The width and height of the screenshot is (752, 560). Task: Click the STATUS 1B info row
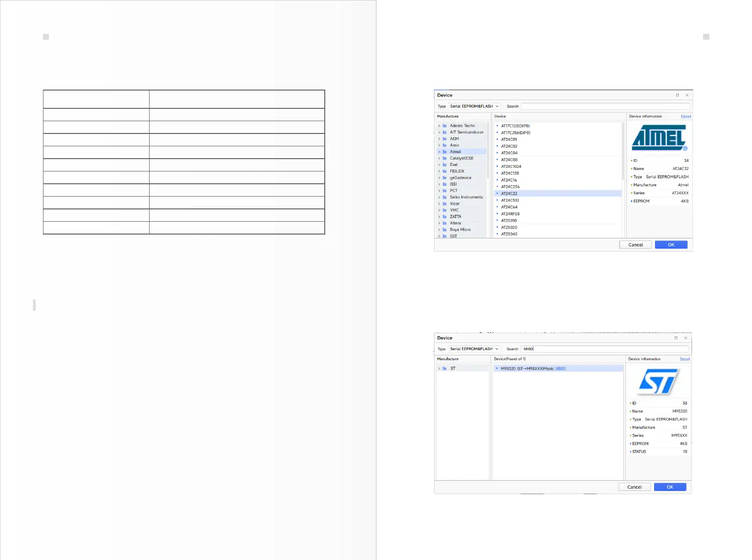pyautogui.click(x=658, y=452)
